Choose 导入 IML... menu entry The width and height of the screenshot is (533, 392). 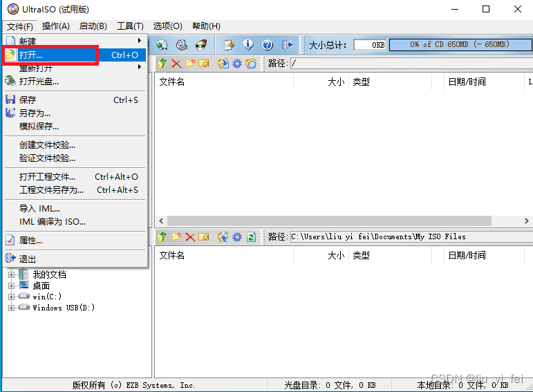[75, 208]
